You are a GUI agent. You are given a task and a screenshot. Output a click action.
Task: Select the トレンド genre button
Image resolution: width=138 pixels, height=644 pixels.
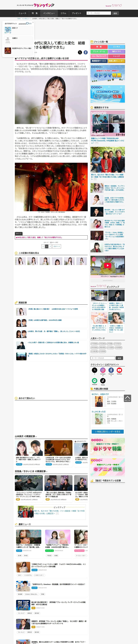(x=117, y=56)
